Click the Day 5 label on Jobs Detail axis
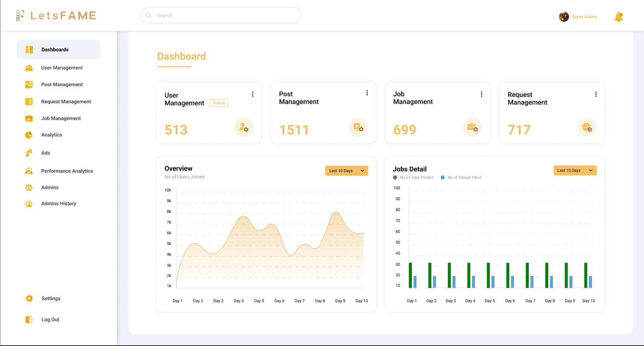Image resolution: width=644 pixels, height=346 pixels. (490, 301)
